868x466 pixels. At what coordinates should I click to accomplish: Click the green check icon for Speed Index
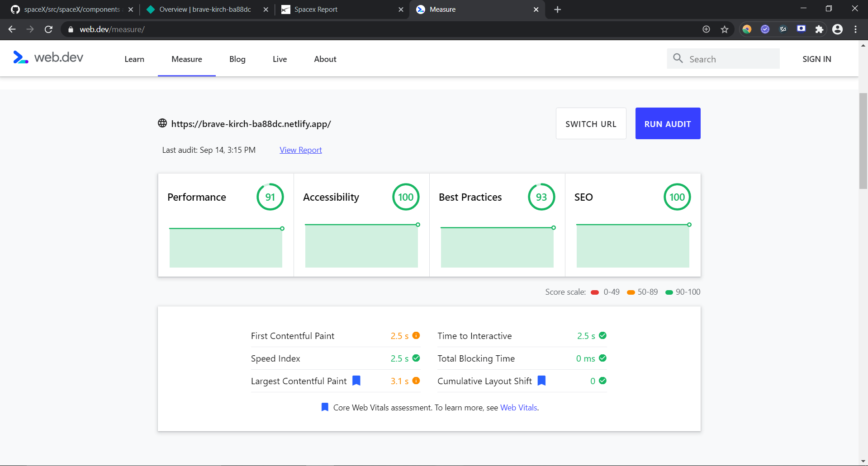tap(416, 358)
